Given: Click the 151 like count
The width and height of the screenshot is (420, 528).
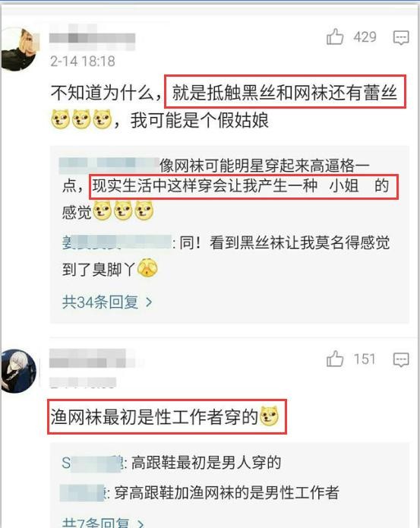Looking at the screenshot, I should [x=365, y=359].
